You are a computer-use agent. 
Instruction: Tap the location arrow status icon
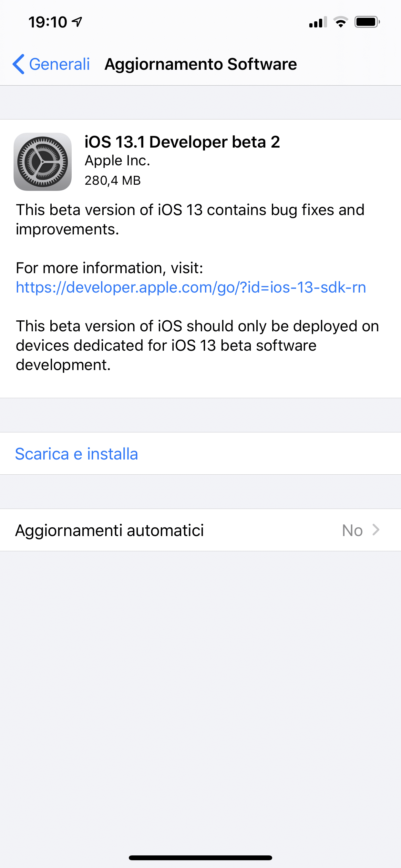pos(77,22)
